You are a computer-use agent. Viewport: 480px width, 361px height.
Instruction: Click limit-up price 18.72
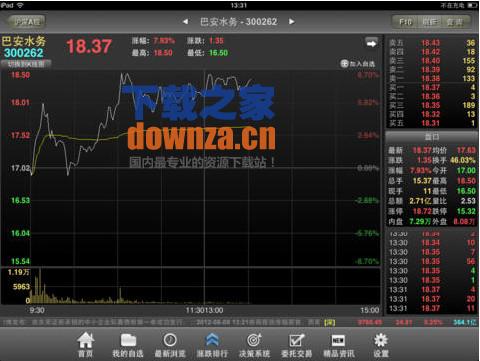[422, 211]
